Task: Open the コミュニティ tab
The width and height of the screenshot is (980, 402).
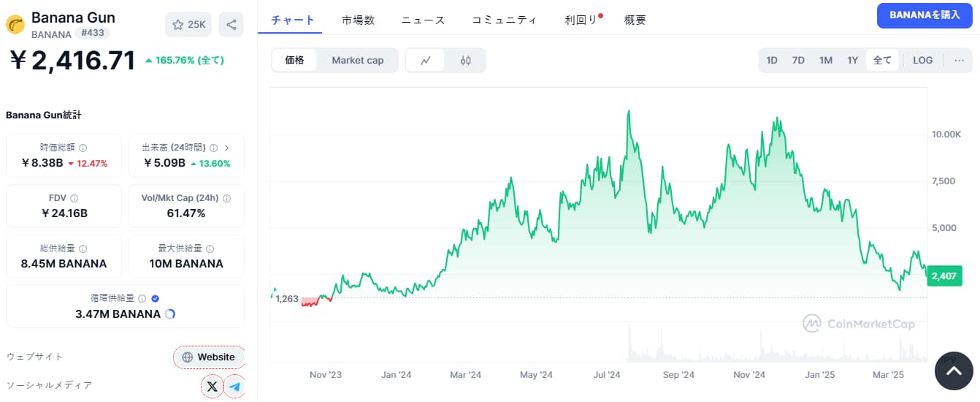Action: (x=505, y=20)
